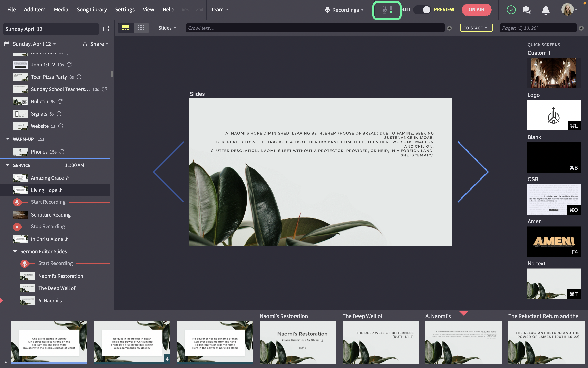Select Amazing Grace song item
The image size is (588, 368).
click(x=55, y=178)
